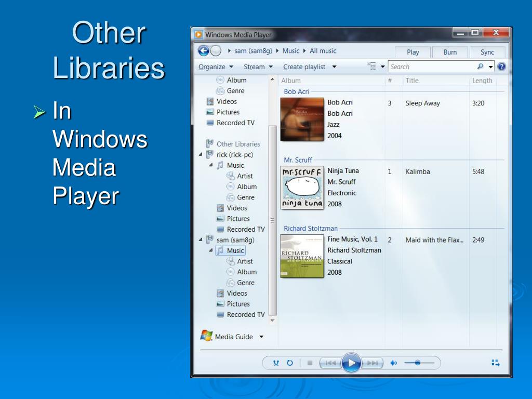Select Genre under sam's Music
The image size is (532, 399).
pos(241,282)
